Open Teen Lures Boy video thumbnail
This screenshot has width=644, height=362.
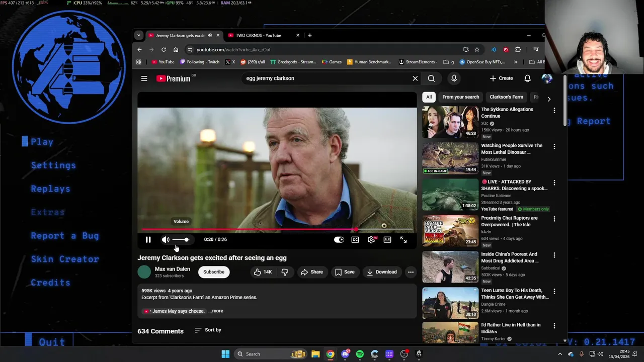[x=450, y=303]
